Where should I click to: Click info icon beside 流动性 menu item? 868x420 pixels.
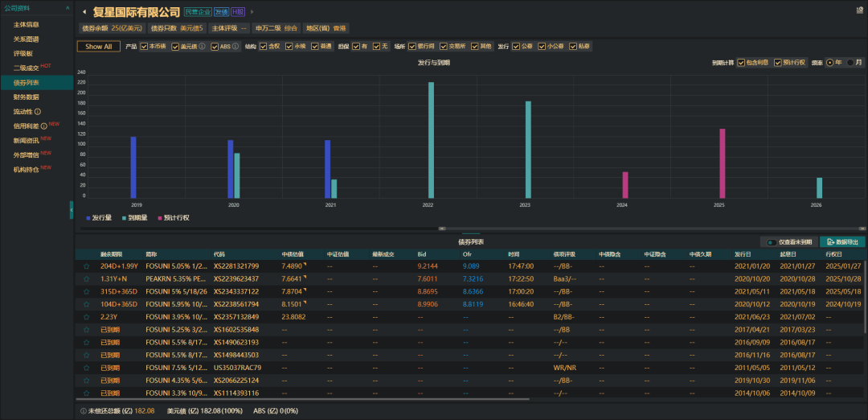[38, 111]
